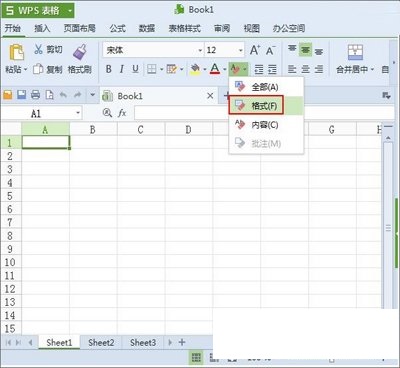400x368 pixels.
Task: Open the 审阅 ribbon tab
Action: tap(222, 28)
